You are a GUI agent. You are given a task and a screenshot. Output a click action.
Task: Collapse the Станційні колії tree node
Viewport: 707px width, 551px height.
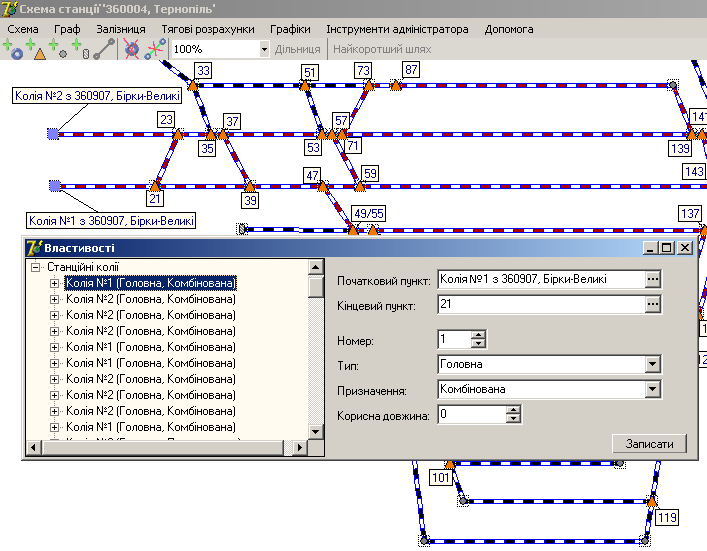point(36,268)
